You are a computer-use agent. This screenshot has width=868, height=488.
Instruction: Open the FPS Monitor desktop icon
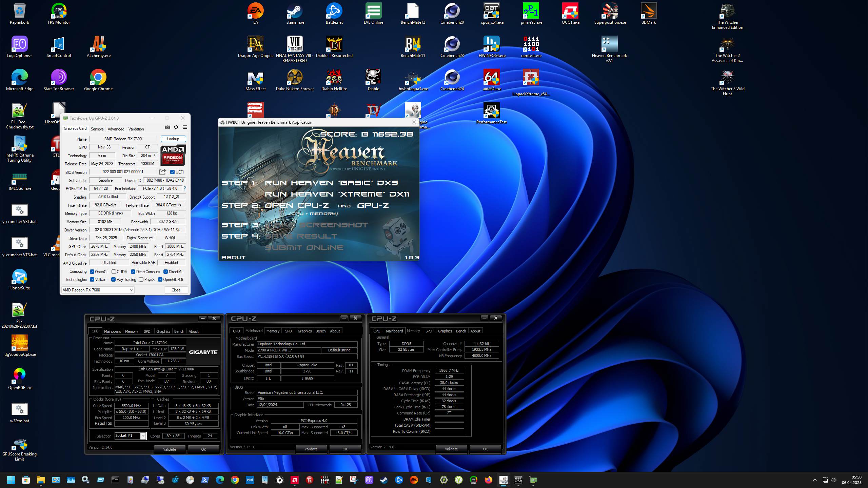point(59,14)
